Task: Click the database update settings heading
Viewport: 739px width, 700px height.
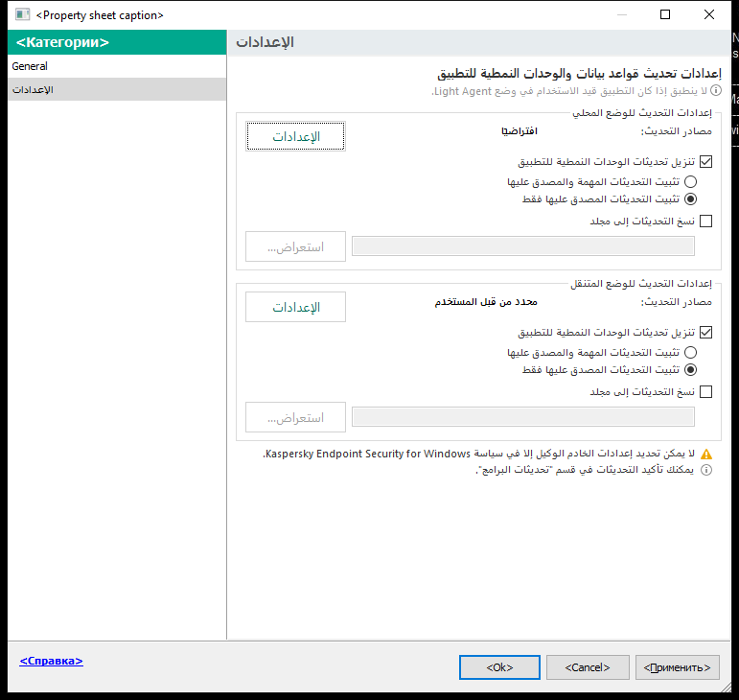Action: point(579,74)
